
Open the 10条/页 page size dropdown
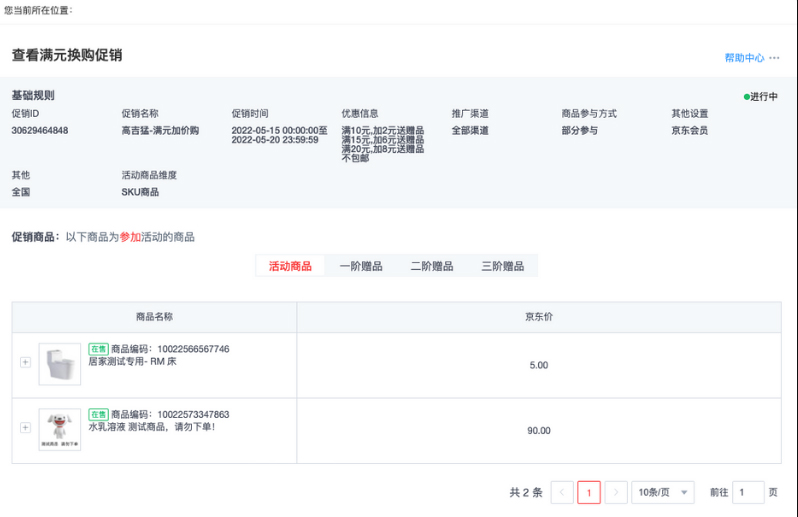pos(663,492)
